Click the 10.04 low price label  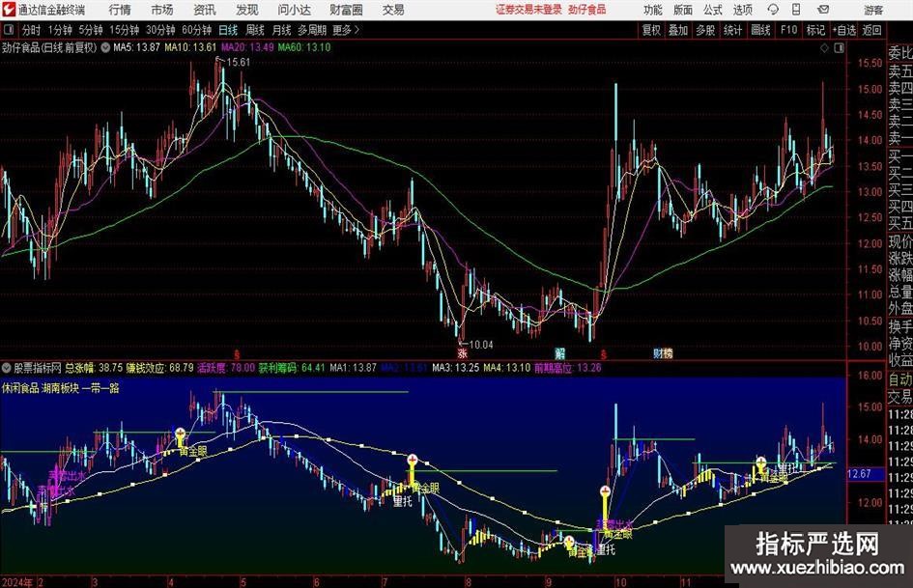[x=481, y=345]
